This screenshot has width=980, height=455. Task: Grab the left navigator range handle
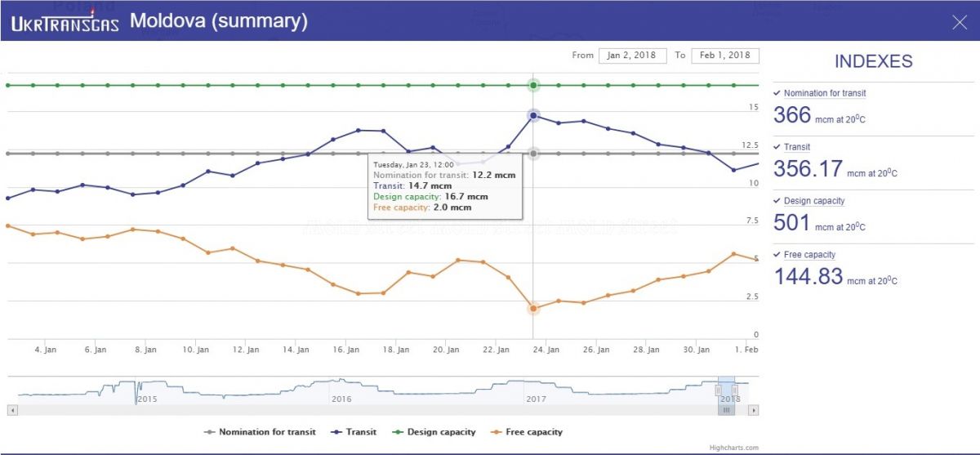tap(719, 390)
